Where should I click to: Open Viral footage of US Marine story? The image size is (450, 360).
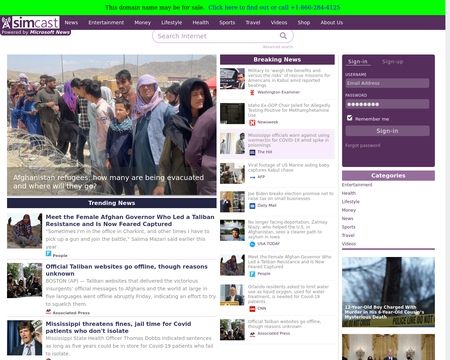pos(288,167)
